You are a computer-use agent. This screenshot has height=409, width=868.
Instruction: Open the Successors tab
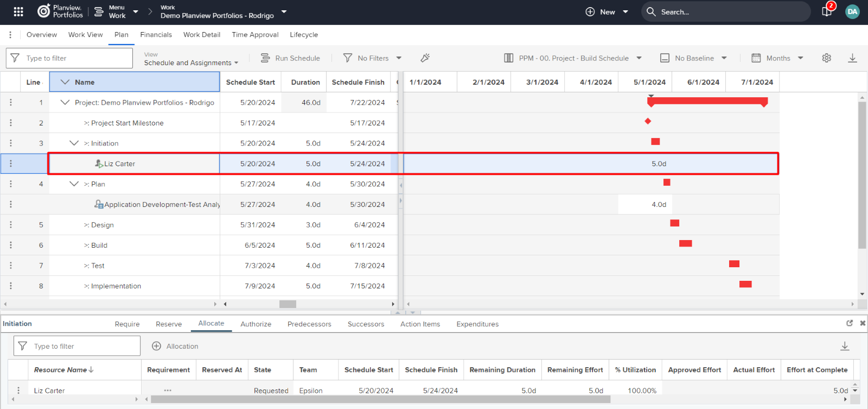pos(366,324)
